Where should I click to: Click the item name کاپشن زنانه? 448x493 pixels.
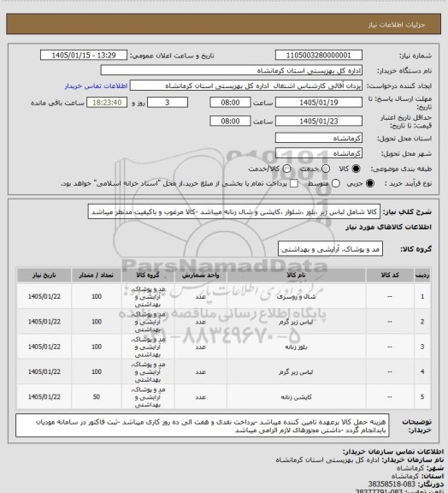(x=296, y=397)
